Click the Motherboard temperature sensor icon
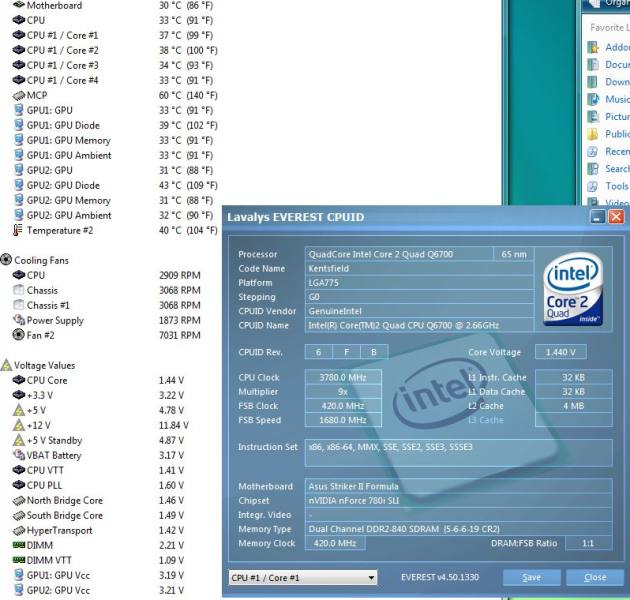630x600 pixels. click(x=18, y=5)
